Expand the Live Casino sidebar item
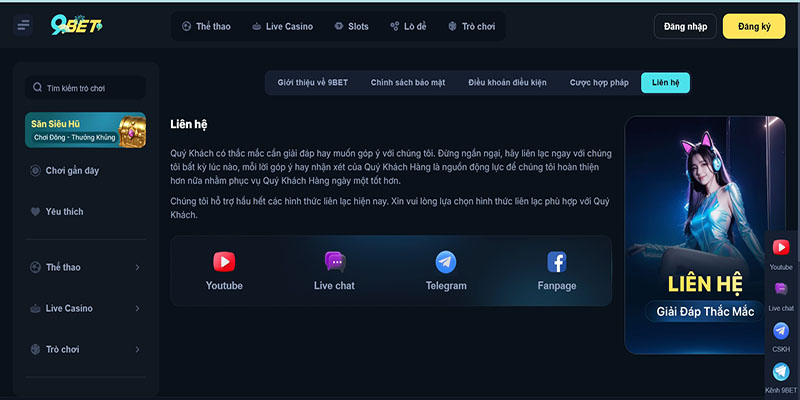Viewport: 800px width, 400px height. [x=137, y=308]
